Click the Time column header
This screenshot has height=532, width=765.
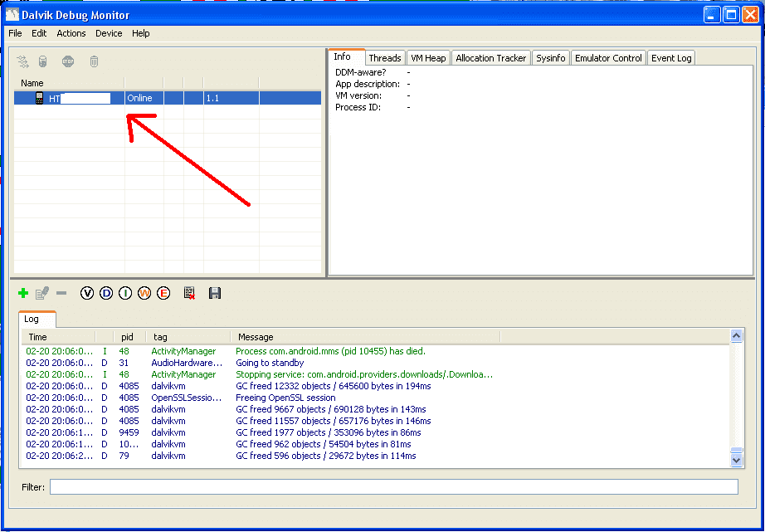(58, 337)
